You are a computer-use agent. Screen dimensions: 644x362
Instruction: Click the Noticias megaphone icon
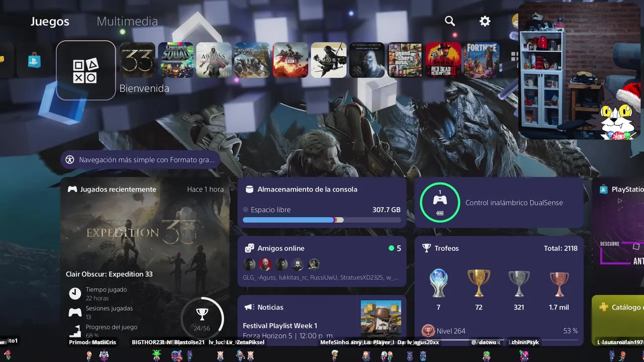(249, 307)
